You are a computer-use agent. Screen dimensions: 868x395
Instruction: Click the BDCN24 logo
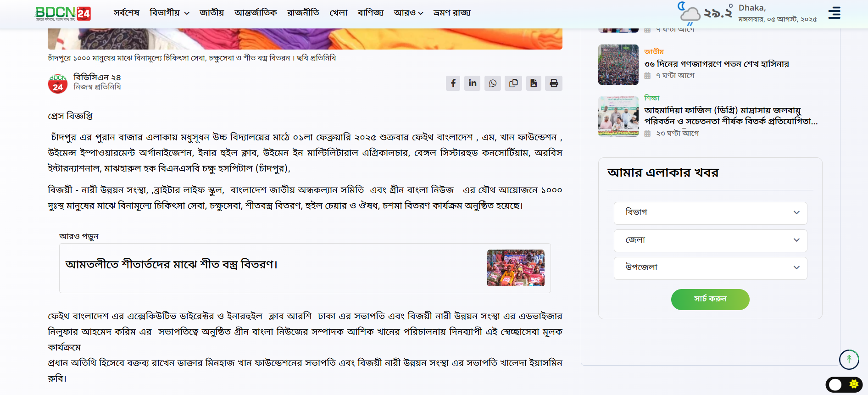63,13
